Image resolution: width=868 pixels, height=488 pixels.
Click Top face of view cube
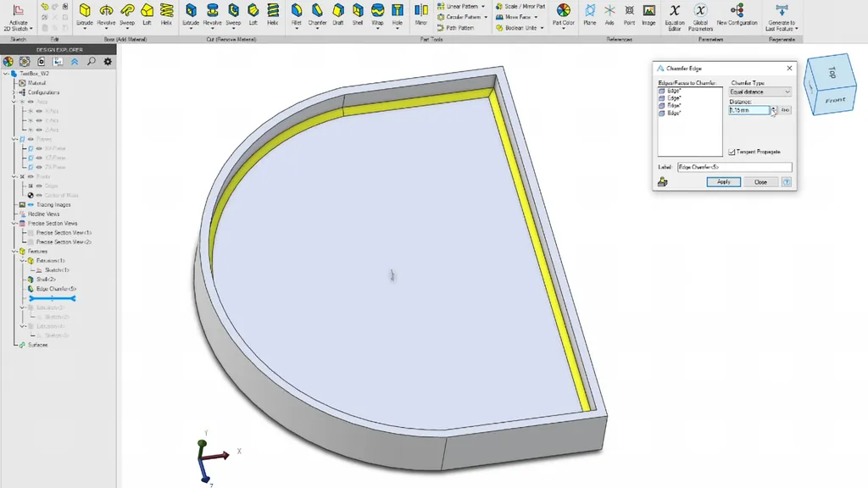click(x=832, y=72)
